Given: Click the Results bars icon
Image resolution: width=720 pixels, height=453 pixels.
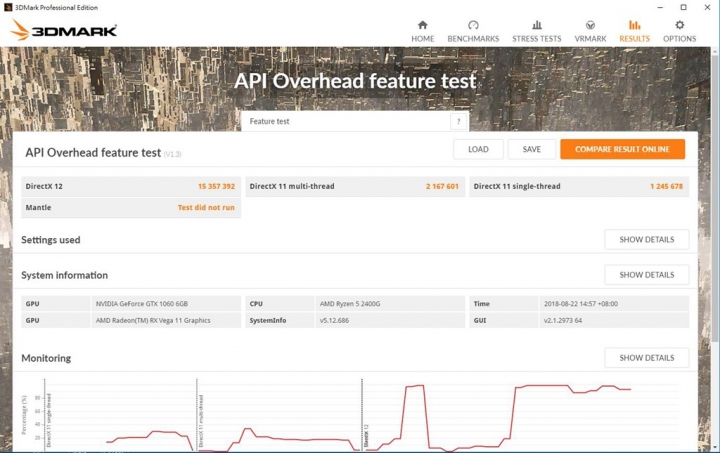Looking at the screenshot, I should [x=634, y=25].
